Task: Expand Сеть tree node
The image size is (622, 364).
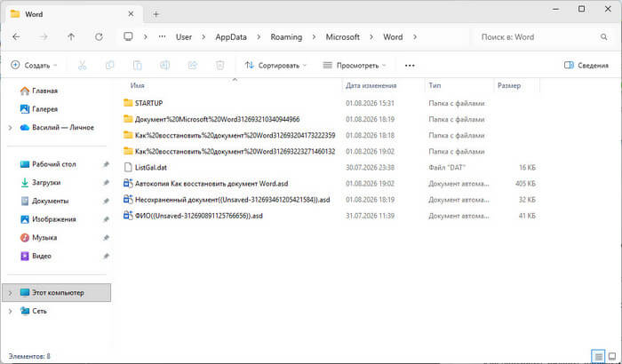Action: click(11, 312)
